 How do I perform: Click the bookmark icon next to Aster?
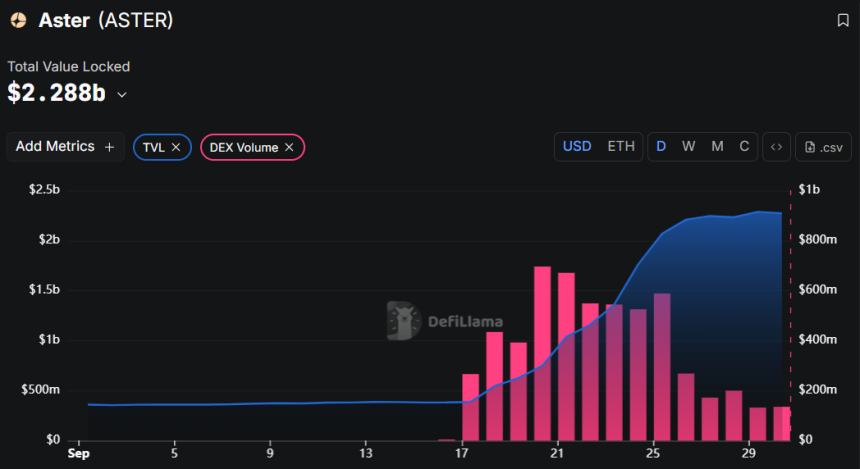click(x=843, y=20)
